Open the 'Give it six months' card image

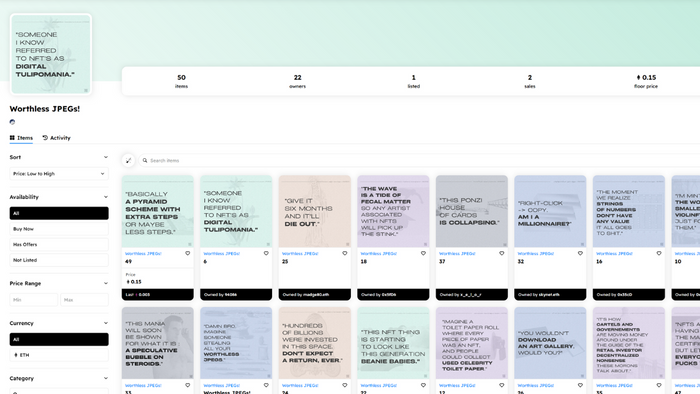[x=315, y=212]
